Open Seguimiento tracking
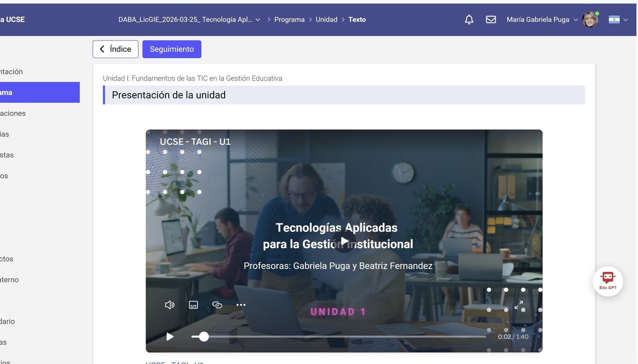638x364 pixels. click(172, 49)
